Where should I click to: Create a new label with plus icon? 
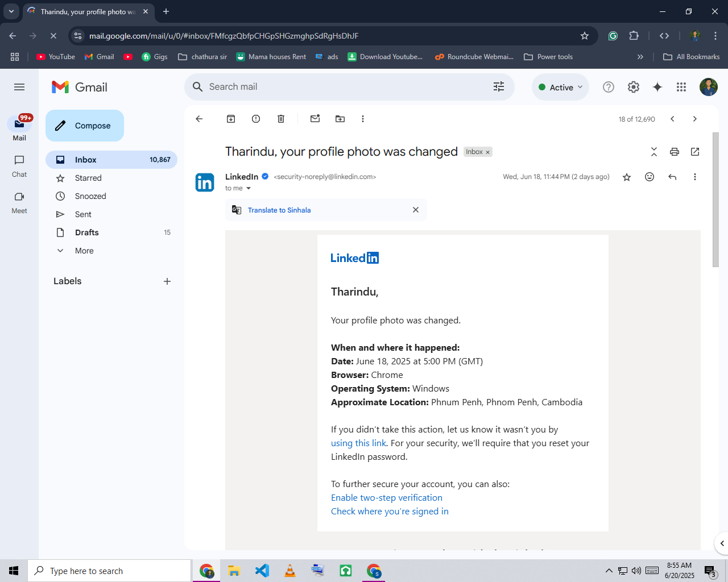pyautogui.click(x=167, y=281)
